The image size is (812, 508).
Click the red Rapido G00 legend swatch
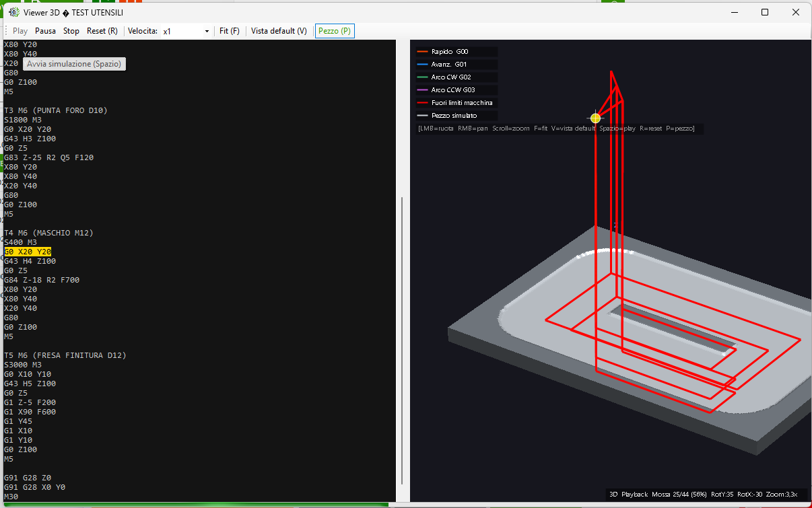point(422,52)
